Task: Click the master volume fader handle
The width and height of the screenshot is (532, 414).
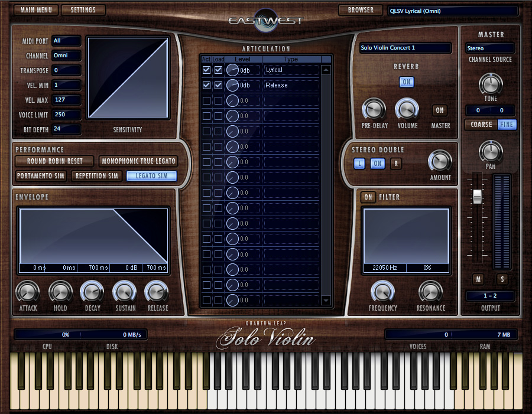Action: click(x=477, y=196)
